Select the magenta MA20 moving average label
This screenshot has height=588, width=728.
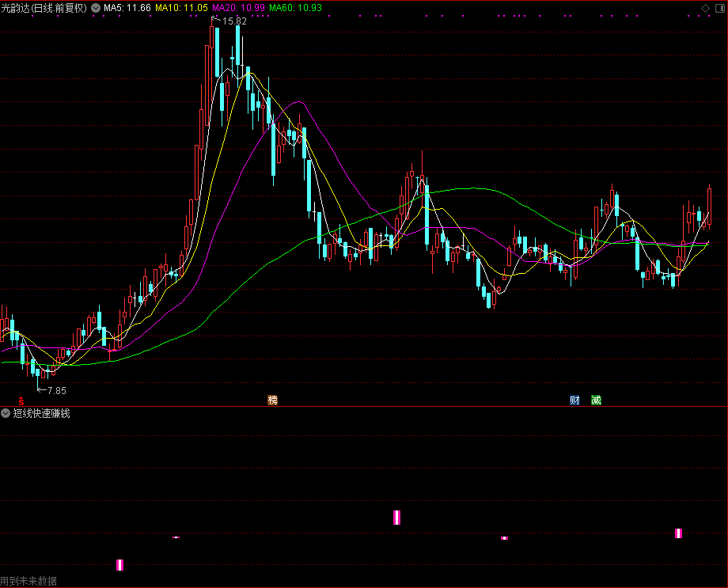tap(238, 8)
